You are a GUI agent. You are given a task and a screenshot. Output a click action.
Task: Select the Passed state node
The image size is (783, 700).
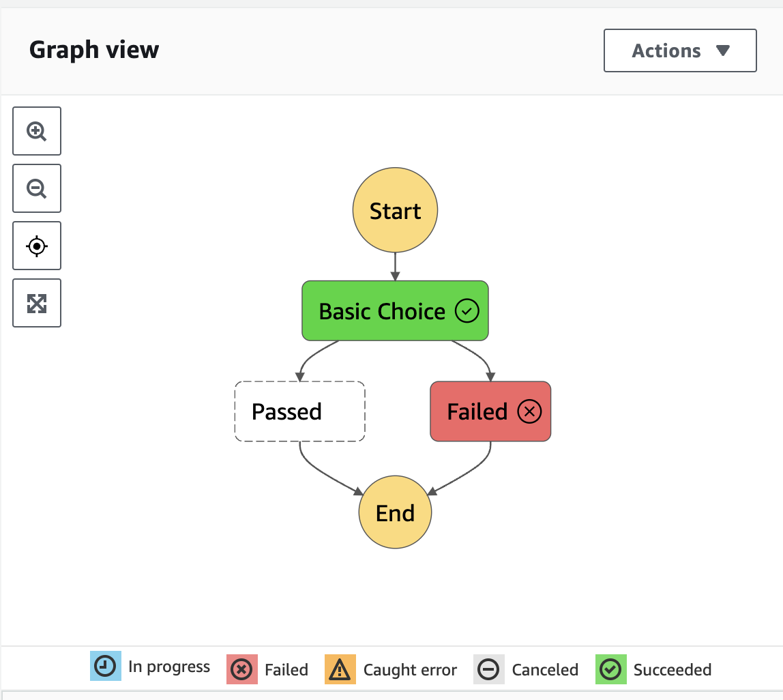pyautogui.click(x=299, y=411)
